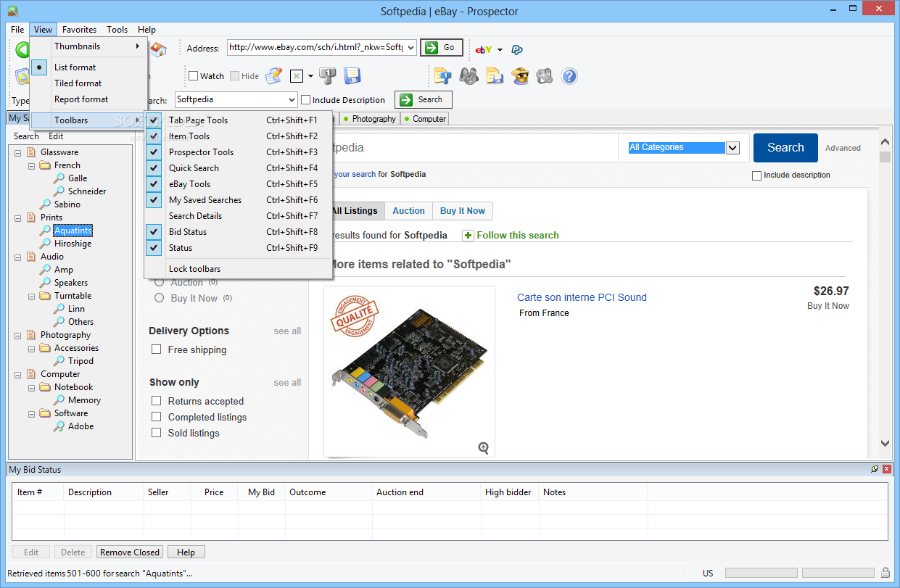Click the document with floppy disk icon
The height and width of the screenshot is (588, 900).
click(495, 76)
